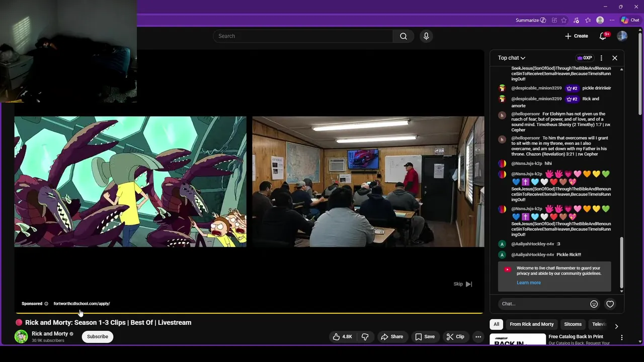Open the Edge browser profile icon
644x362 pixels.
(x=600, y=20)
